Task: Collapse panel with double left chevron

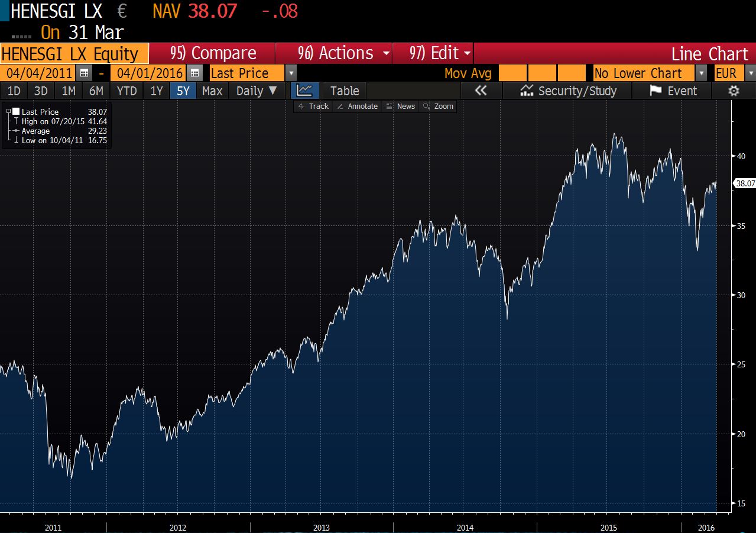Action: click(x=481, y=91)
